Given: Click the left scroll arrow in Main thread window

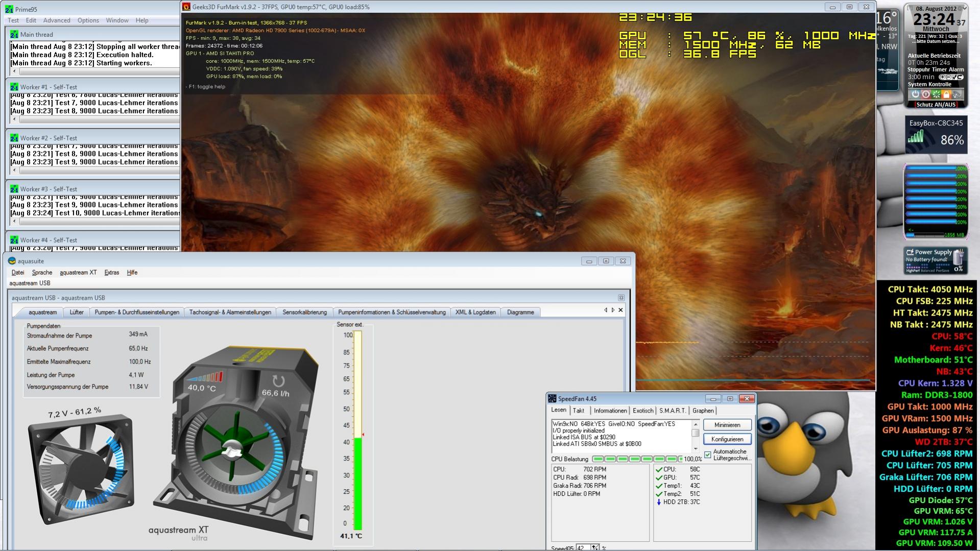Looking at the screenshot, I should pos(14,71).
